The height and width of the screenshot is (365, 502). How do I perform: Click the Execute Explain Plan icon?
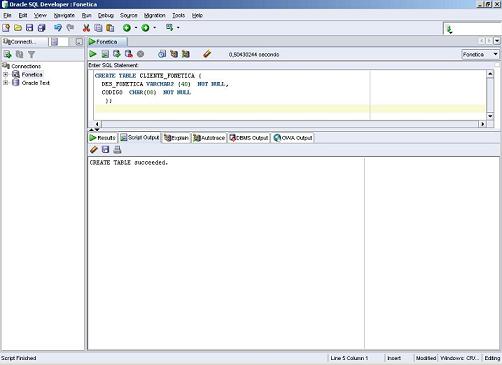pyautogui.click(x=174, y=54)
